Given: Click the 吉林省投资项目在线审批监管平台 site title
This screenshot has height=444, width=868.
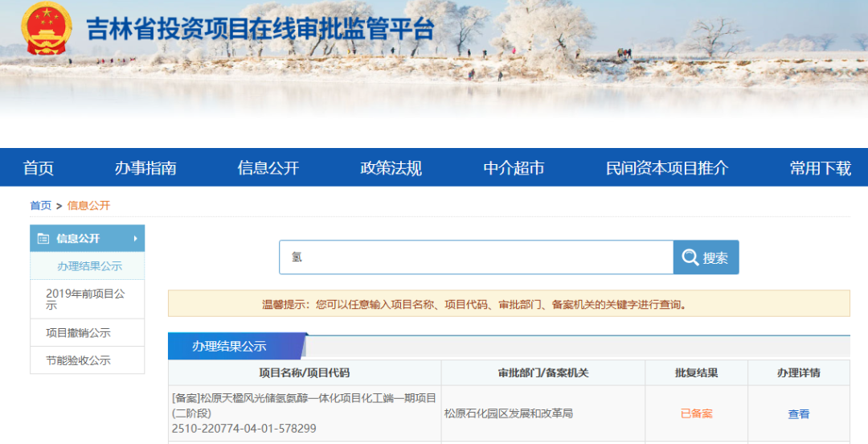Looking at the screenshot, I should click(260, 29).
